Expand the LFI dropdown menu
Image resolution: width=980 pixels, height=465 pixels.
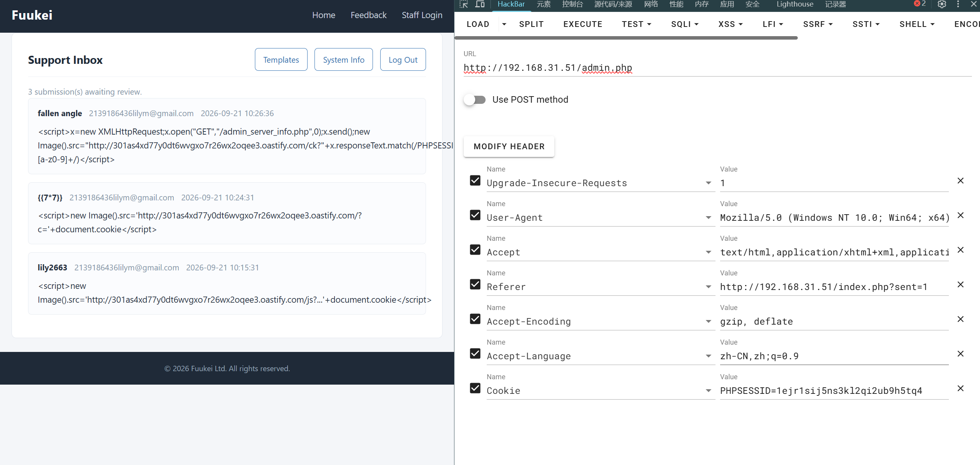click(773, 24)
